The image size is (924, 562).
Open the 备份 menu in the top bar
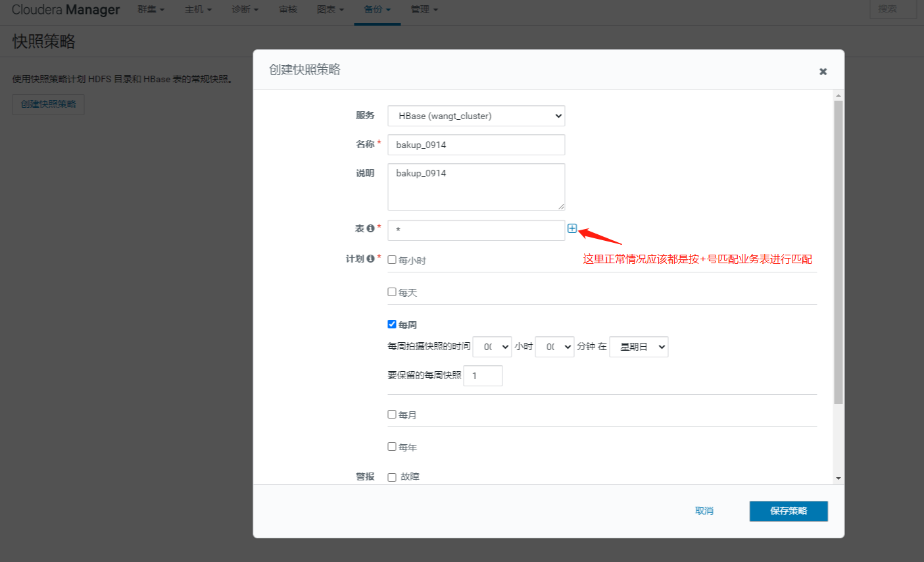[x=377, y=10]
